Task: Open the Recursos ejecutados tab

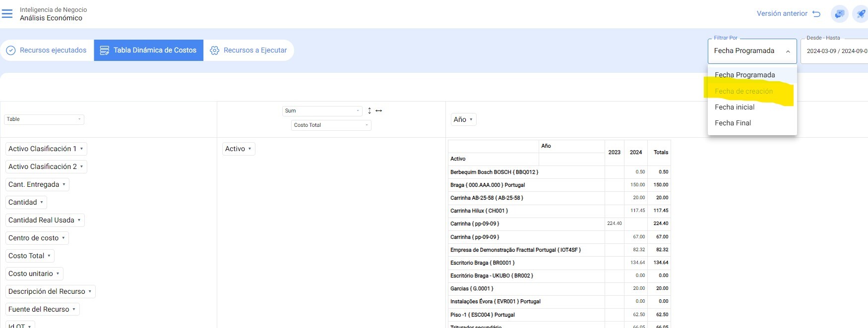Action: [47, 50]
